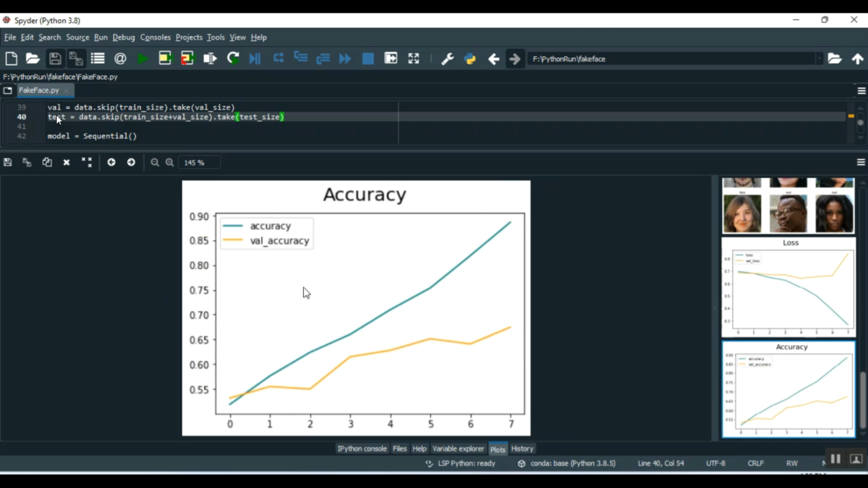Maximize the current pane
This screenshot has width=868, height=488.
click(413, 59)
